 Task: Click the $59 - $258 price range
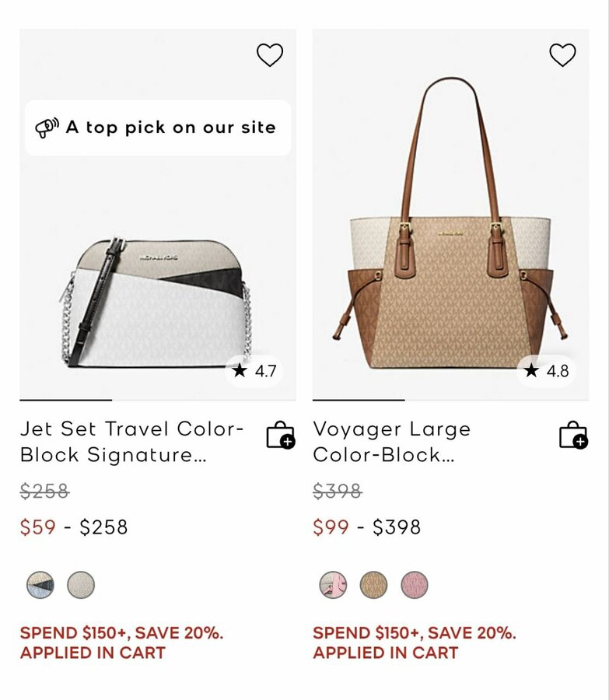pos(74,527)
